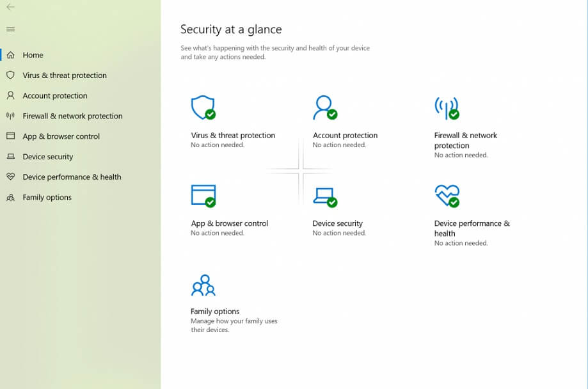Open the Family options tile title
Viewport: 588px width, 389px height.
tap(215, 312)
